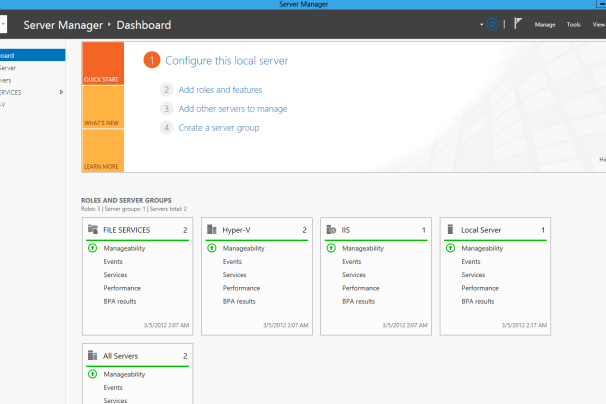Screen dimensions: 606x404
Task: Click the FILE SERVICES tile icon
Action: (x=93, y=229)
